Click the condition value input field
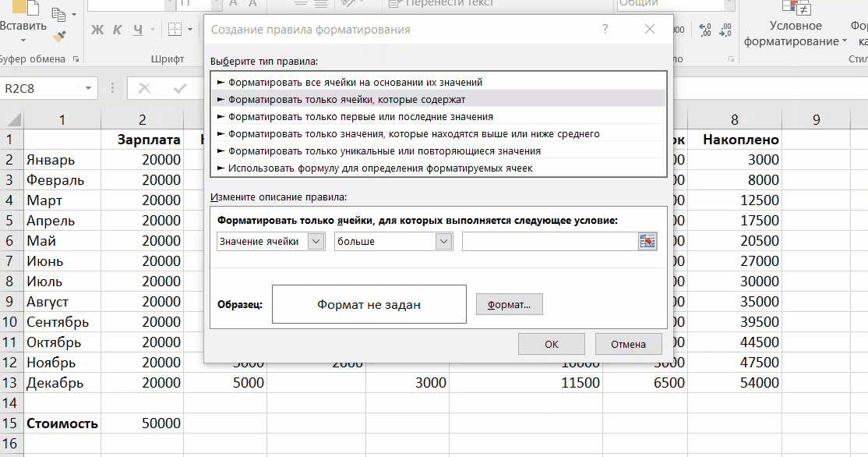Screen dimensions: 868x457 click(x=550, y=241)
